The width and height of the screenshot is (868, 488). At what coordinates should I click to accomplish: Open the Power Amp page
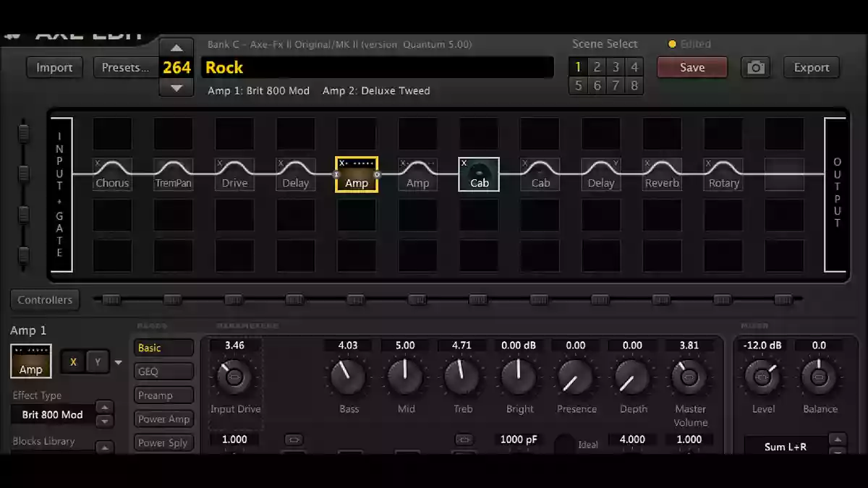point(164,419)
